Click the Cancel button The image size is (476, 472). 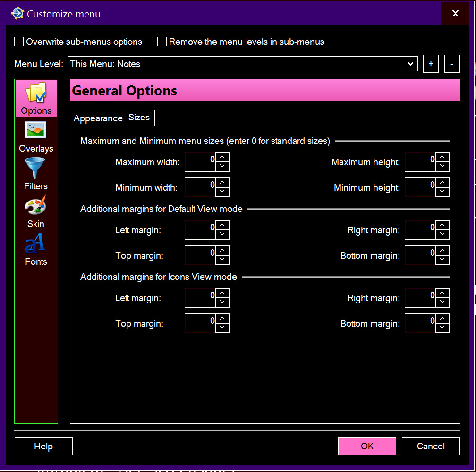[x=431, y=446]
